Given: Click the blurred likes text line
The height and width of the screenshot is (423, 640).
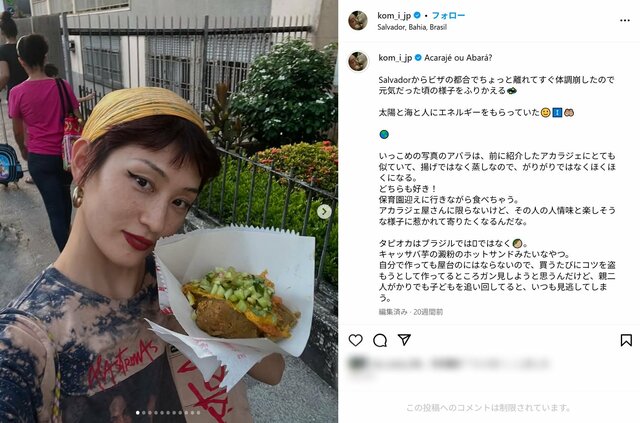Looking at the screenshot, I should pos(449,363).
